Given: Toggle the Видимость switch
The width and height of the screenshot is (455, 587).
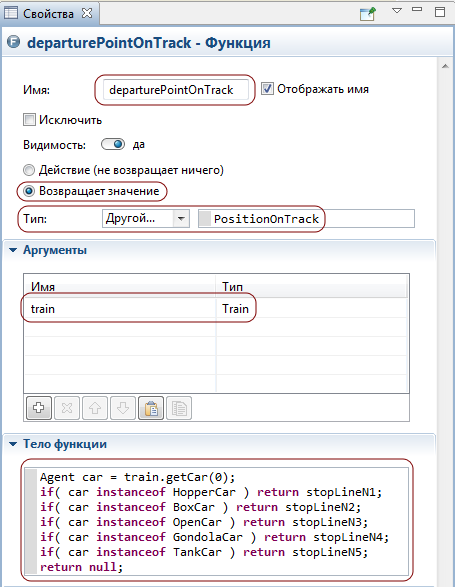Looking at the screenshot, I should pos(113,144).
